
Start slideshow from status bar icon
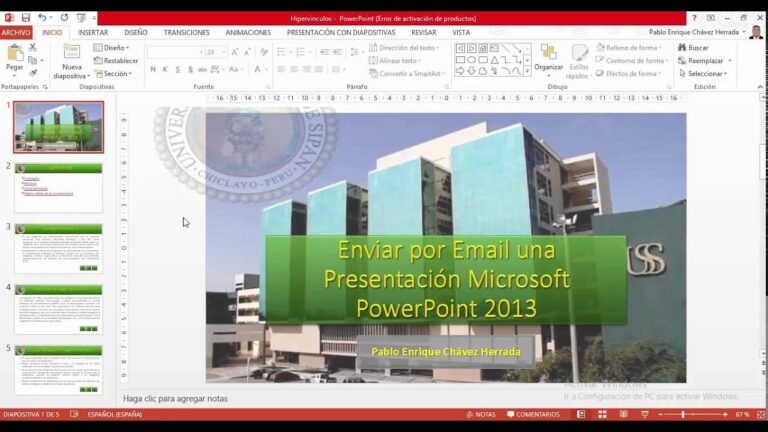(645, 414)
